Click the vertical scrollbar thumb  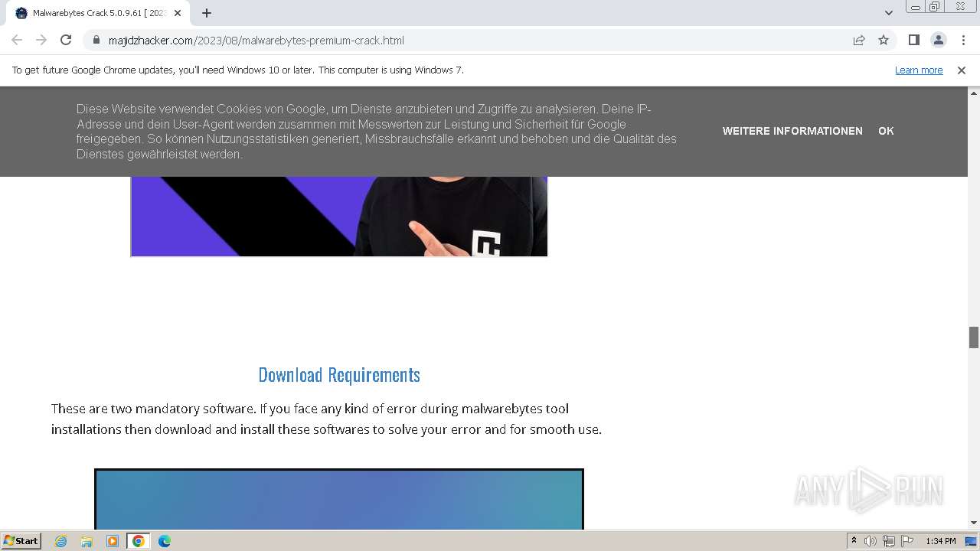tap(974, 337)
